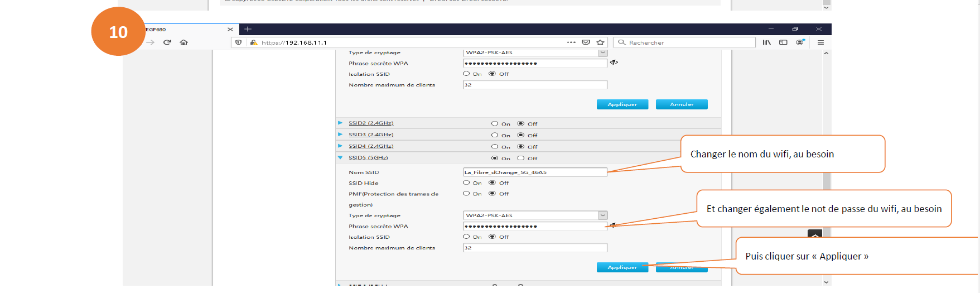Open the page actions three-dots menu
Screen dimensions: 980x293
(x=571, y=42)
